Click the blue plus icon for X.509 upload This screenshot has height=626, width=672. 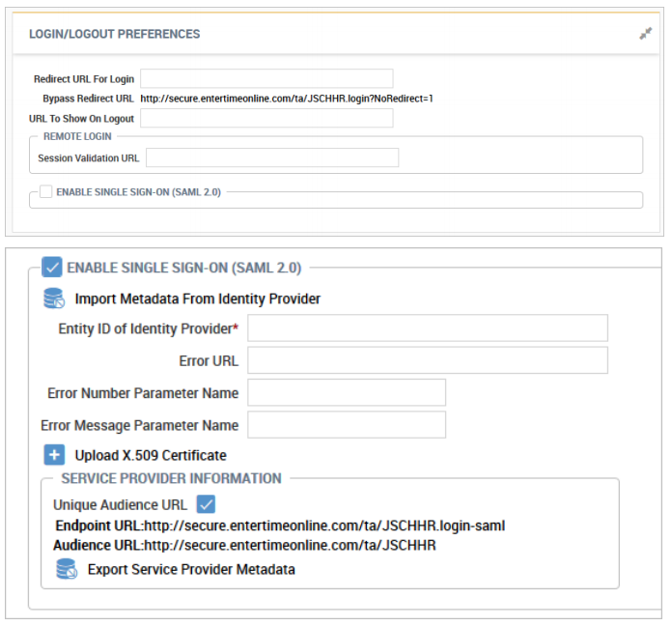[x=54, y=455]
